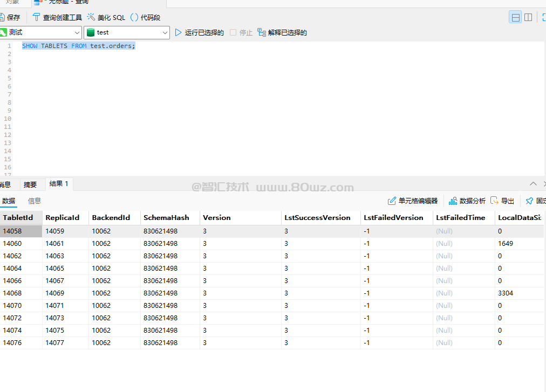The width and height of the screenshot is (546, 392).
Task: Switch to the 信息 tab
Action: (x=35, y=201)
